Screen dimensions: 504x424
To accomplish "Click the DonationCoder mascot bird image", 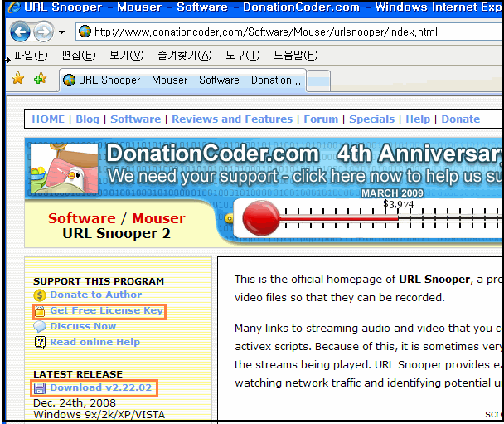I will click(x=65, y=168).
